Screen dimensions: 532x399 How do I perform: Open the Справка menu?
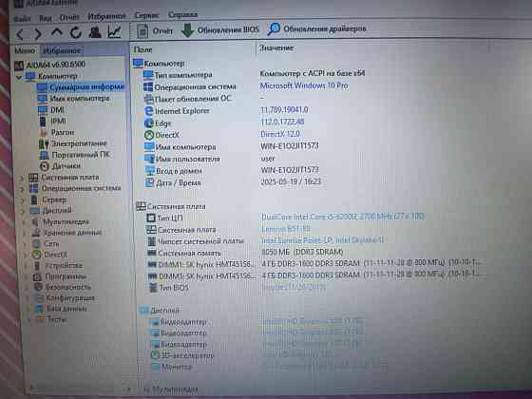[182, 14]
